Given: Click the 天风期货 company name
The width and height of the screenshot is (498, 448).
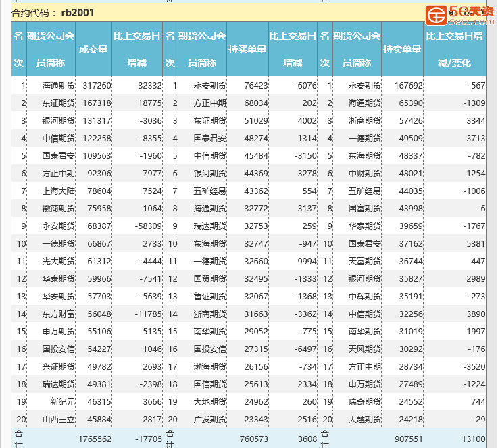Looking at the screenshot, I should (365, 349).
